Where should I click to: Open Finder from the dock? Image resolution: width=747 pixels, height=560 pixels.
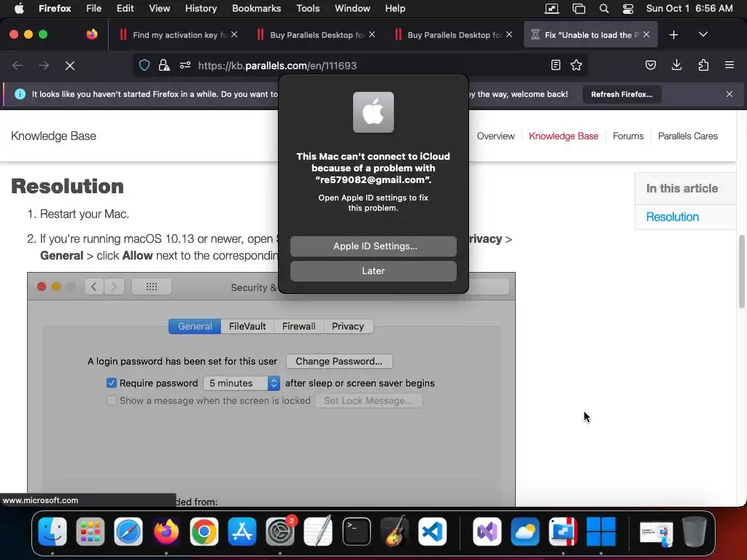tap(53, 532)
